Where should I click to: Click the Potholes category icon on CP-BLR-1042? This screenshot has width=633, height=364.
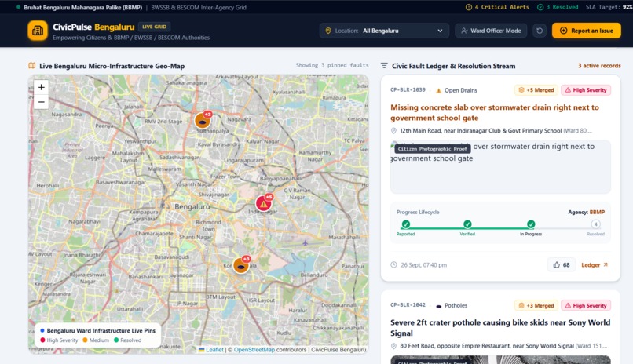click(439, 306)
